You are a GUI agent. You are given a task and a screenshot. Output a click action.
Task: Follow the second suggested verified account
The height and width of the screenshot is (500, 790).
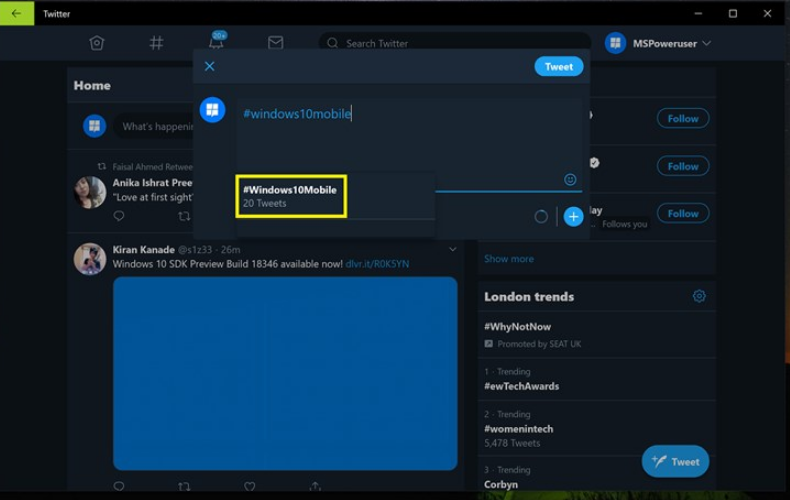pyautogui.click(x=683, y=166)
